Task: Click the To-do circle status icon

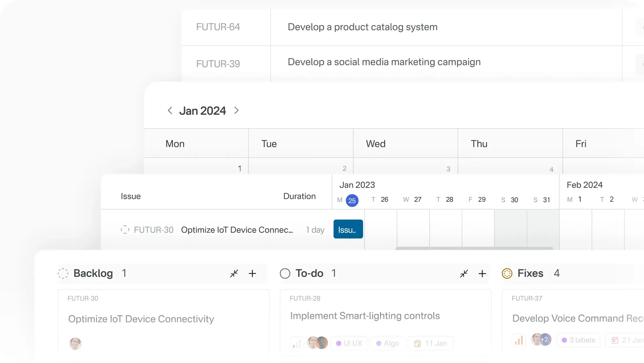Action: tap(285, 273)
